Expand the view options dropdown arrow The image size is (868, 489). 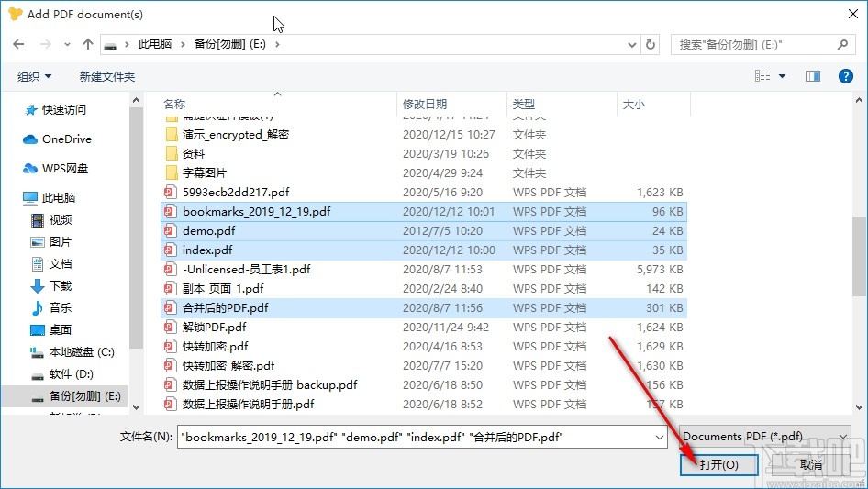(782, 76)
